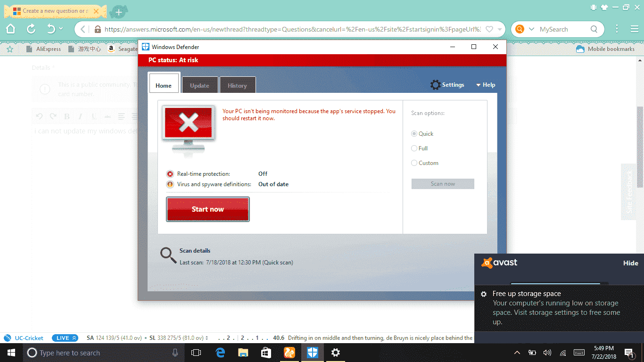Click the Windows Defender shield title icon
Screen dimensions: 644x362
click(146, 47)
